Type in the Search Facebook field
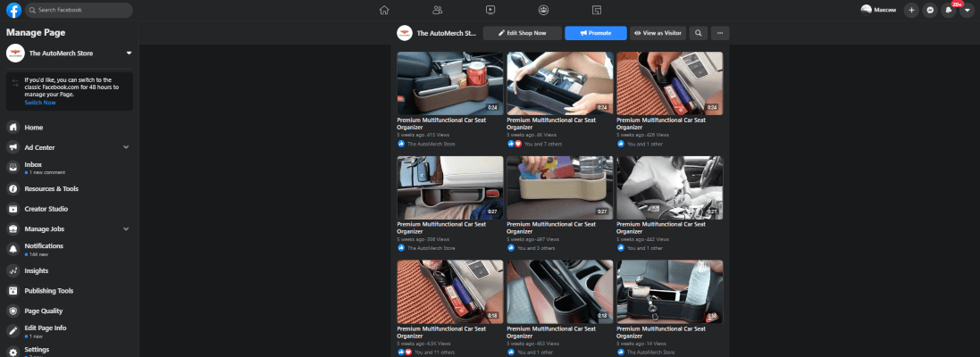 point(79,10)
